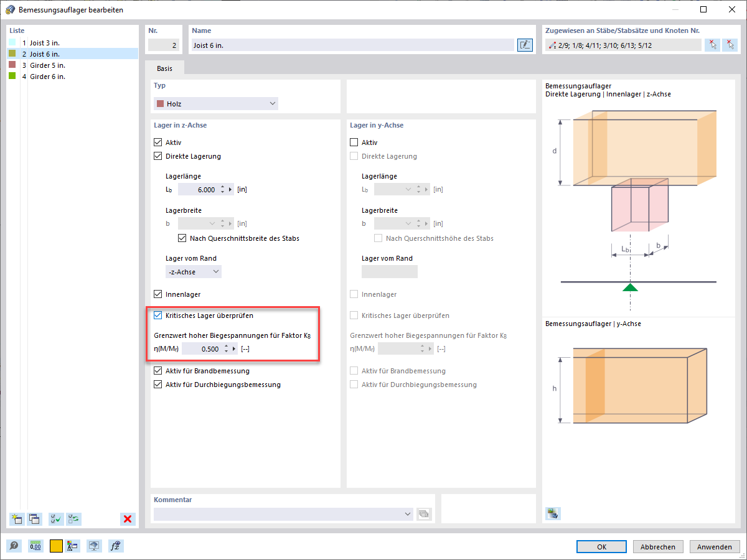Viewport: 747px width, 560px height.
Task: Open the Typ dropdown showing Holz
Action: (216, 104)
